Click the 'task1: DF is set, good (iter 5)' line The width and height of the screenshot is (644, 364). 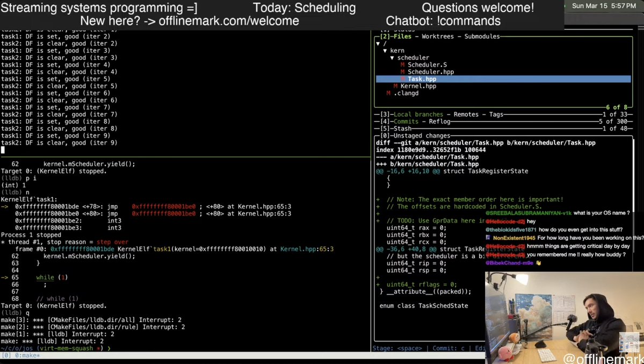pos(55,79)
